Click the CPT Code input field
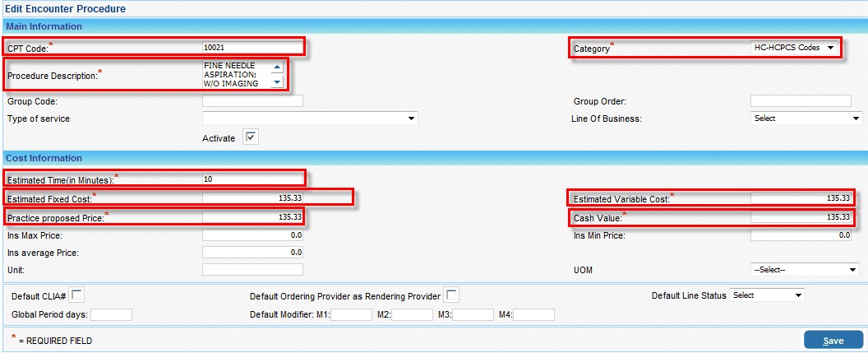 coord(252,48)
